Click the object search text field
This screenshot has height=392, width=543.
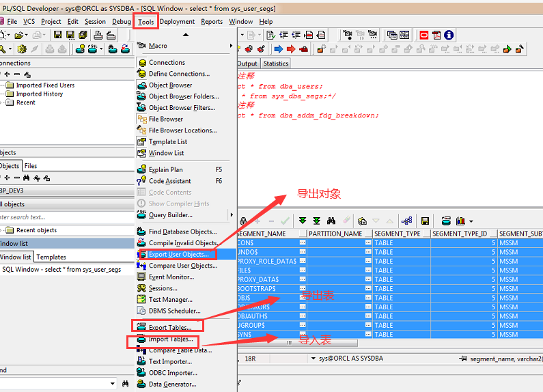(66, 217)
